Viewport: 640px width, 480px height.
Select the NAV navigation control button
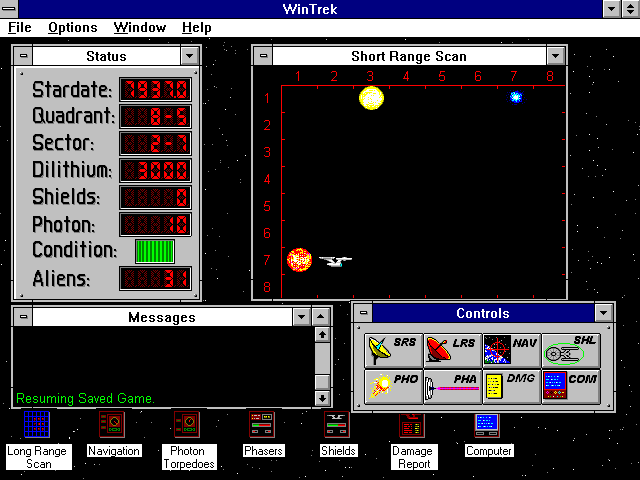tap(512, 350)
